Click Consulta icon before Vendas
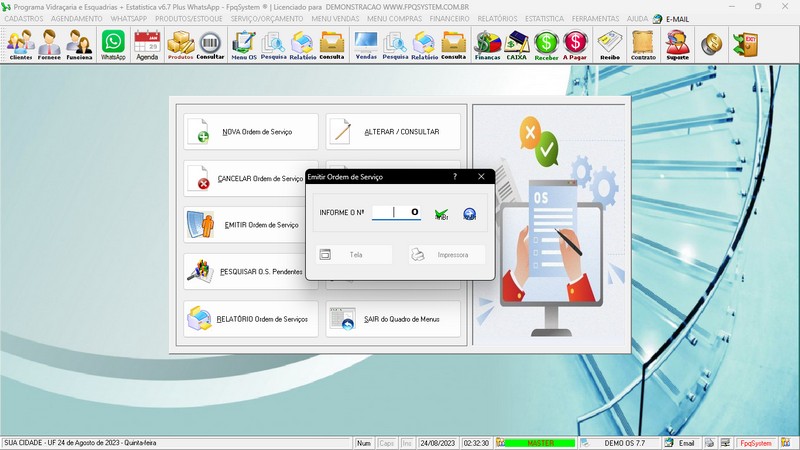The image size is (800, 450). pyautogui.click(x=332, y=45)
